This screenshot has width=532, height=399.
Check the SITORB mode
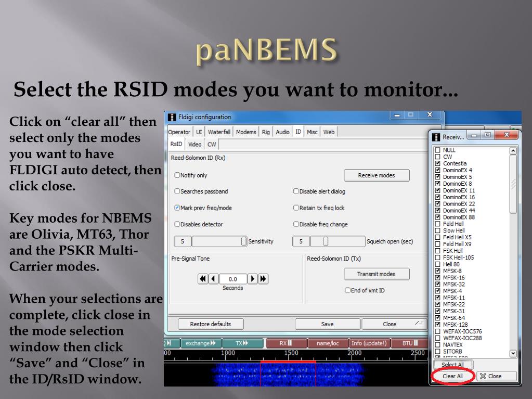(x=438, y=352)
